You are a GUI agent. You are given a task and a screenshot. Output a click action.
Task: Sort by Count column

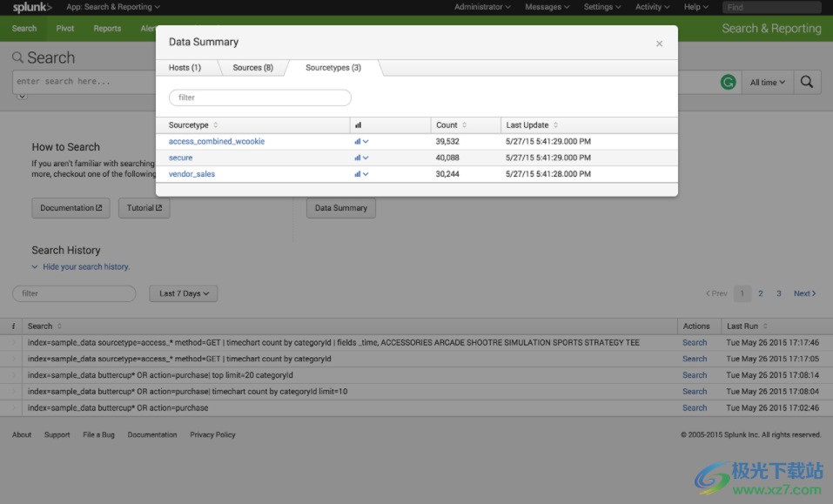click(451, 125)
